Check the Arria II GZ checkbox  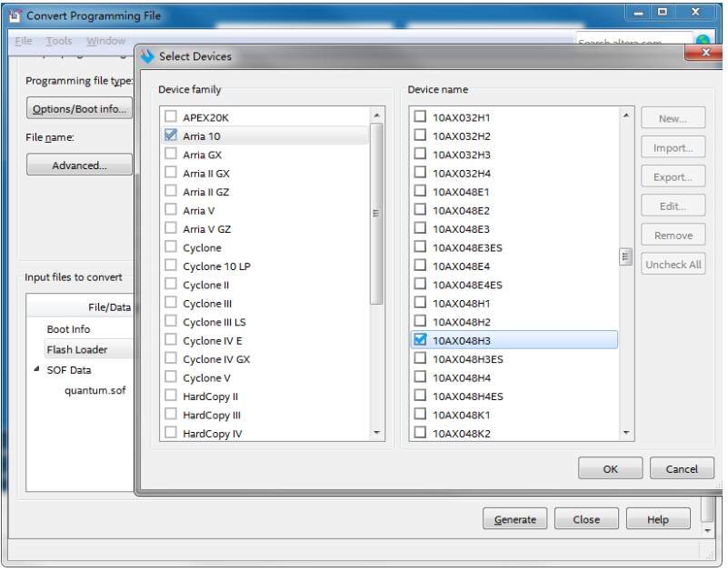171,190
